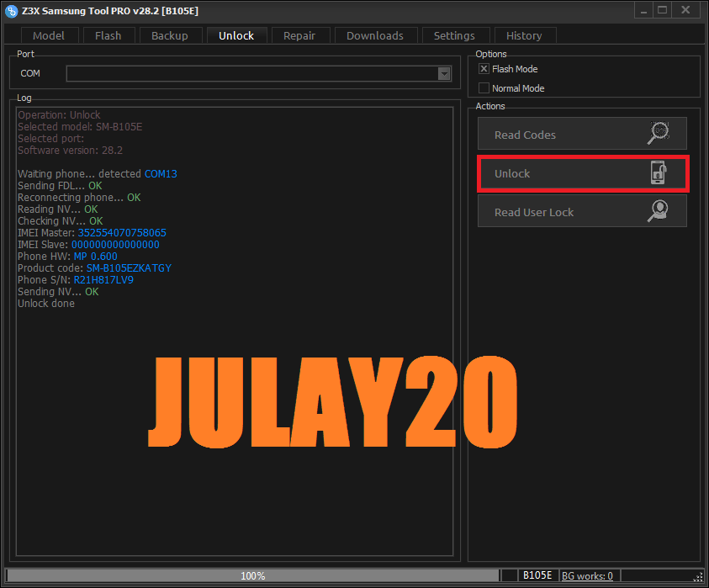The width and height of the screenshot is (709, 588).
Task: Maximize the Z3X Samsung Tool window
Action: (x=663, y=10)
